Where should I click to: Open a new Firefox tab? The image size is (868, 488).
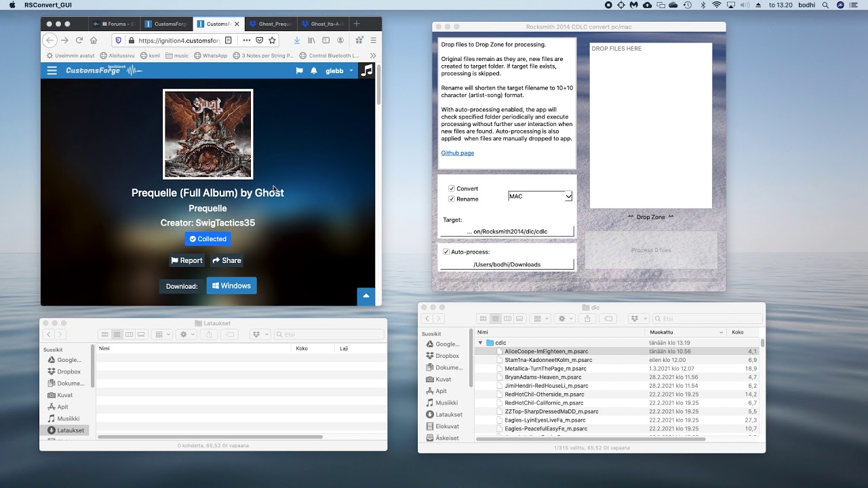tap(357, 24)
